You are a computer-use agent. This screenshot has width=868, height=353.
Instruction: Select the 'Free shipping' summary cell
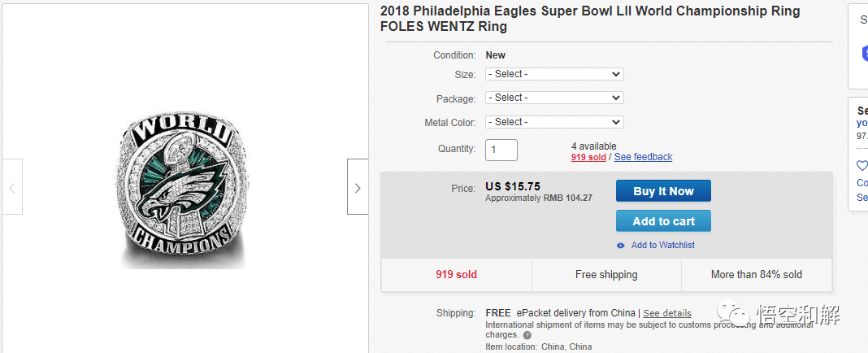coord(606,275)
